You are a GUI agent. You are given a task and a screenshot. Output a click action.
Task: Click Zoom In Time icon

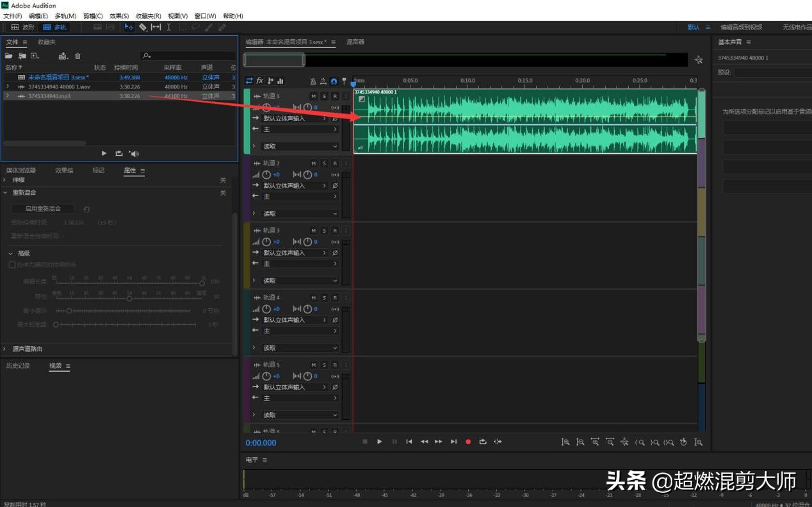point(595,442)
